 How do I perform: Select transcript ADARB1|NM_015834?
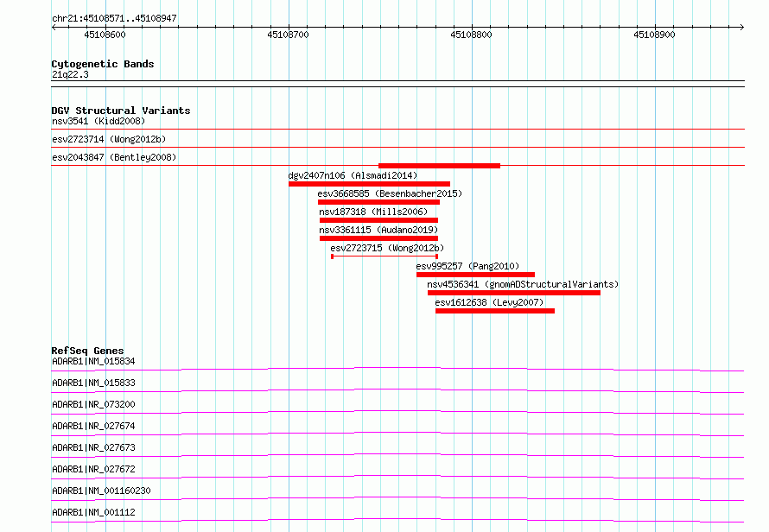coord(93,361)
